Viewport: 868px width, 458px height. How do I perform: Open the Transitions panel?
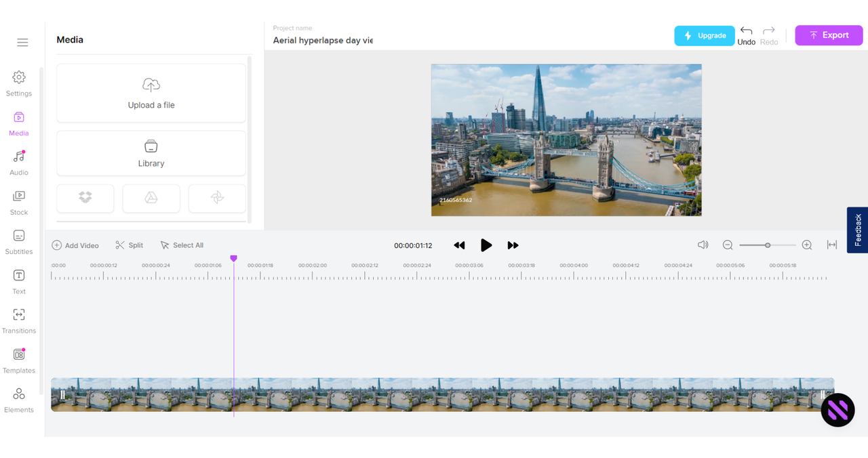click(19, 320)
